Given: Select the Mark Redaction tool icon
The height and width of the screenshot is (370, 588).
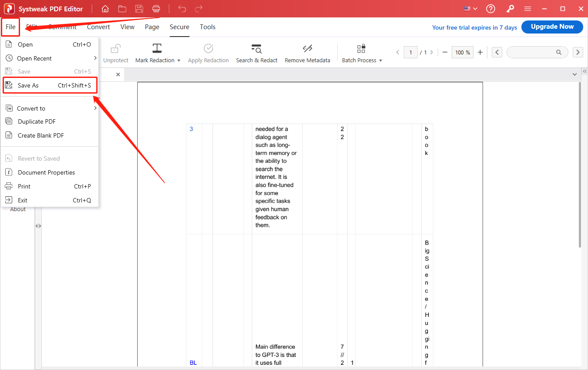Looking at the screenshot, I should (x=157, y=48).
